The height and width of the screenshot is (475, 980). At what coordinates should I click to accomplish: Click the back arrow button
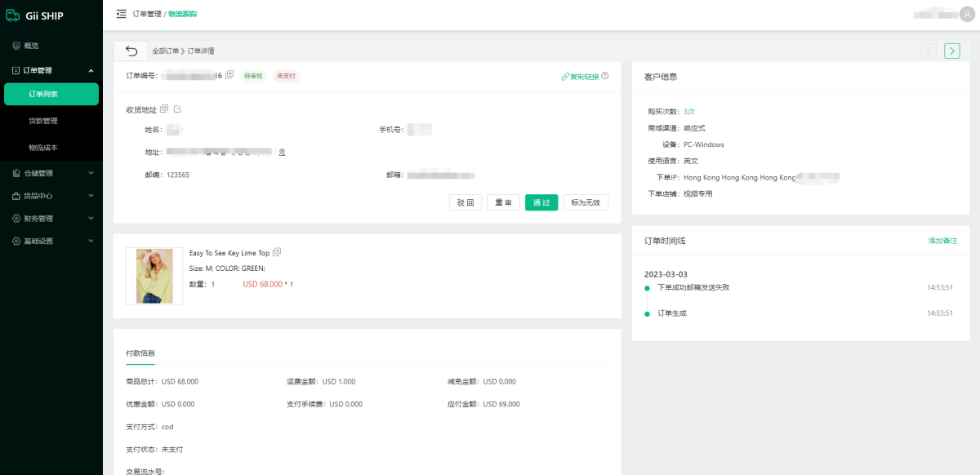point(131,51)
